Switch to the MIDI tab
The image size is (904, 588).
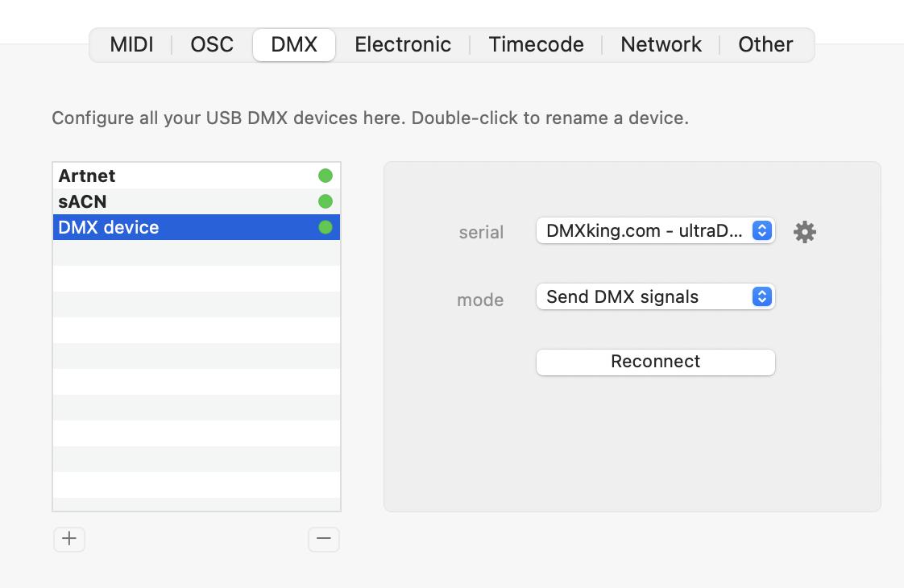click(131, 44)
